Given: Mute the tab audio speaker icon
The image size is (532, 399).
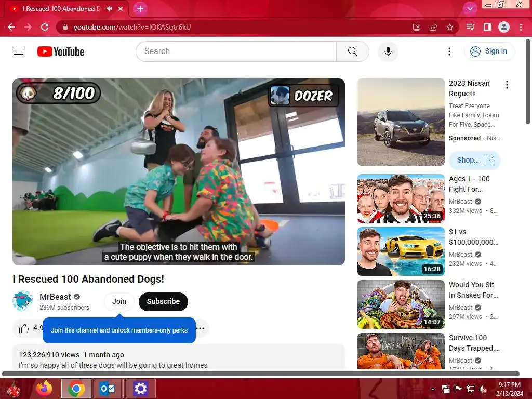Looking at the screenshot, I should [109, 9].
